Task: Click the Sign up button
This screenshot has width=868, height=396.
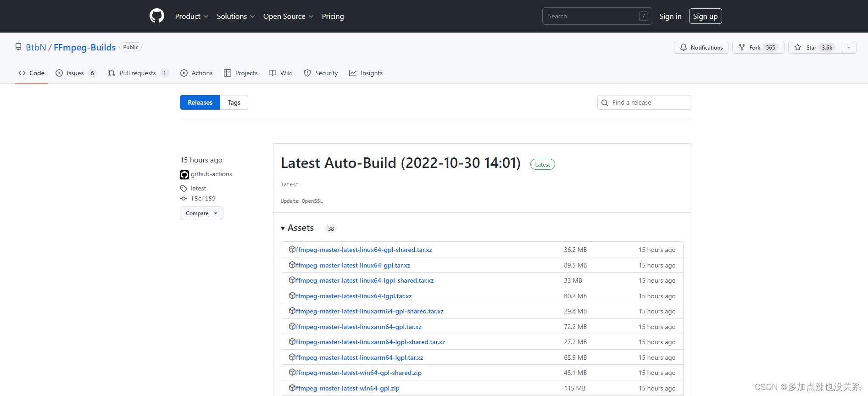Action: (x=705, y=16)
